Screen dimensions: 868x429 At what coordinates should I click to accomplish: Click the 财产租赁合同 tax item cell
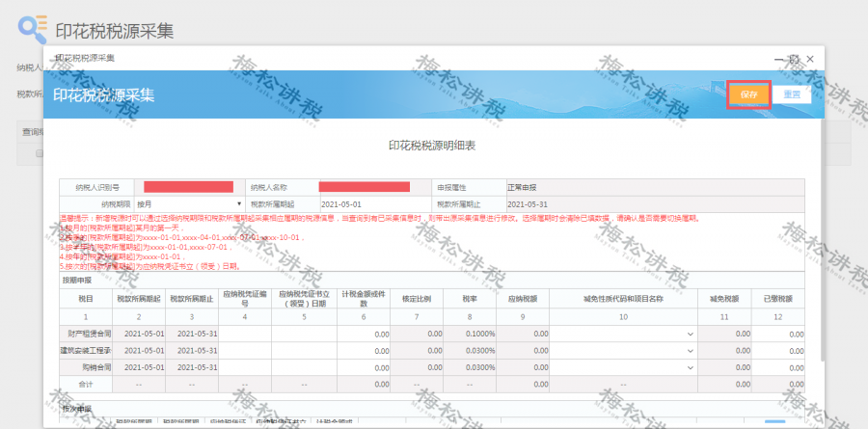click(86, 334)
